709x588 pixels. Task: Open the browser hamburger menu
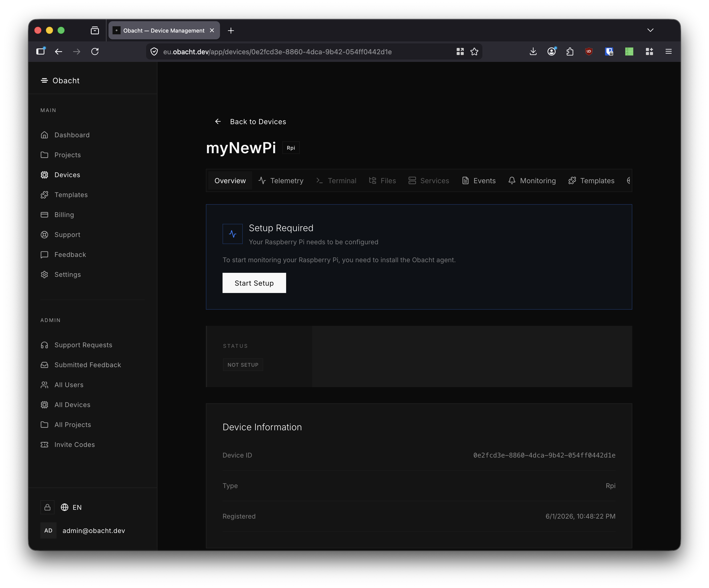pyautogui.click(x=668, y=51)
